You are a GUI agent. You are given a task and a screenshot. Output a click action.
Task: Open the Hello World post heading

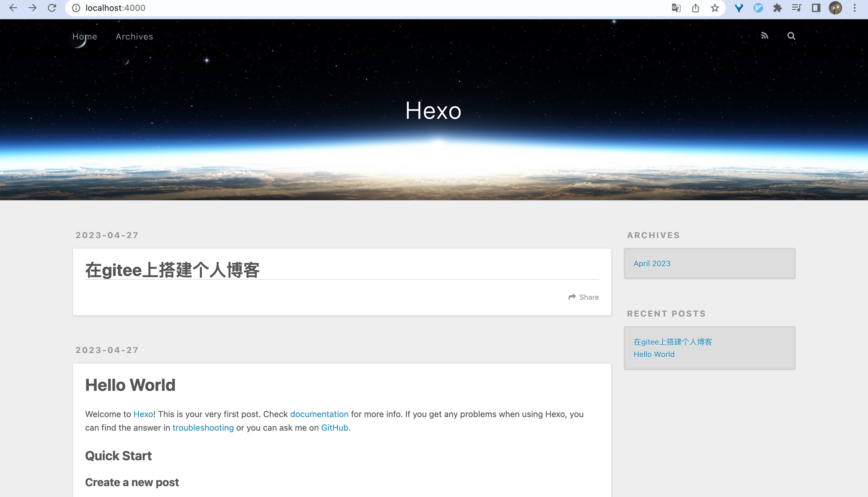tap(130, 385)
